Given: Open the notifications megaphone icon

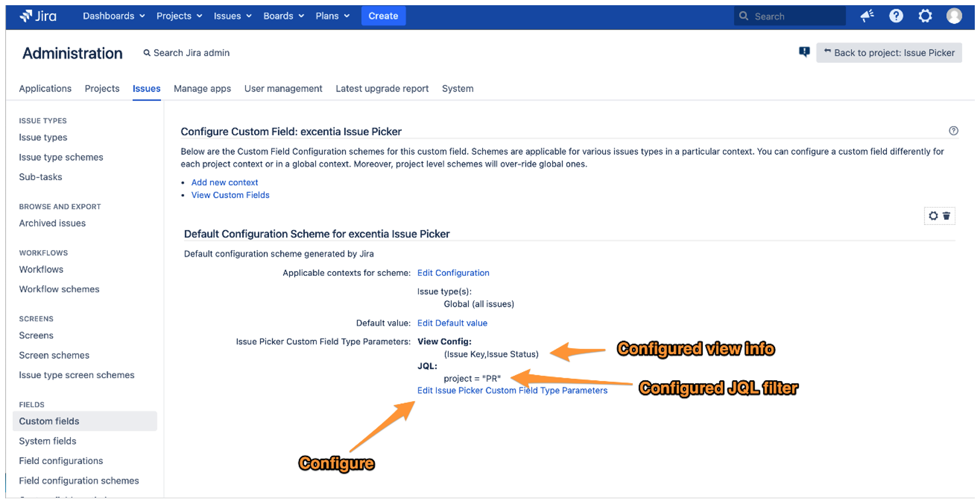Looking at the screenshot, I should [x=867, y=16].
